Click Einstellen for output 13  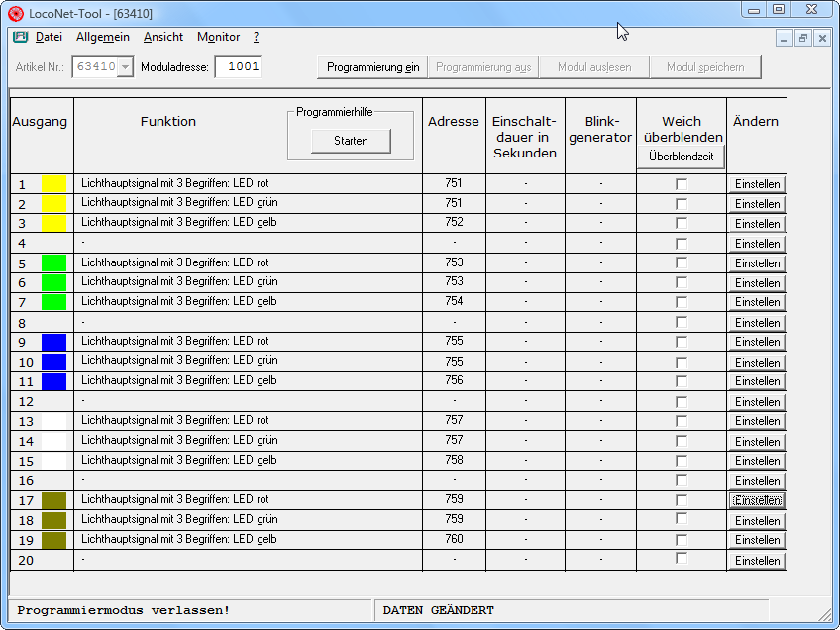757,421
